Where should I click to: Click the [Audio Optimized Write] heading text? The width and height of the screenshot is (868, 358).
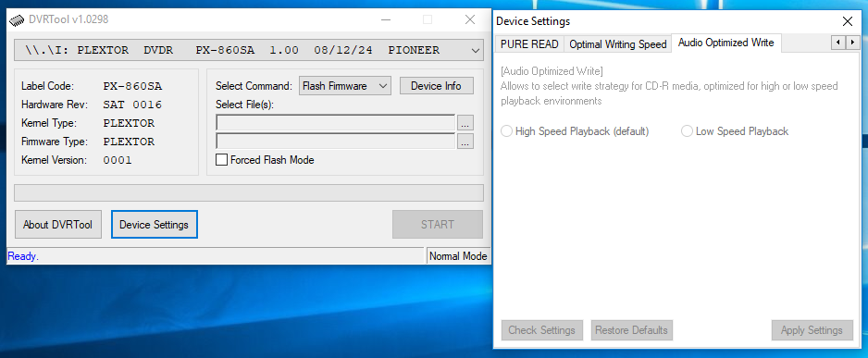click(552, 71)
